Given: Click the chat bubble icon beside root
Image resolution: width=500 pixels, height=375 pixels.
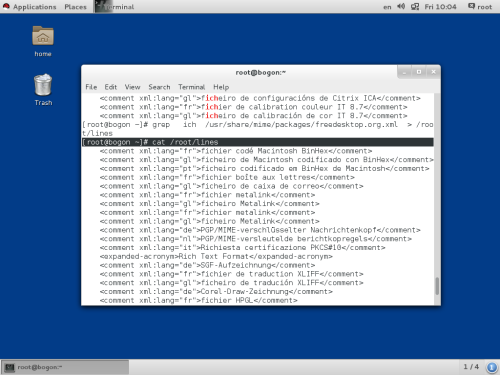Looking at the screenshot, I should [x=471, y=6].
